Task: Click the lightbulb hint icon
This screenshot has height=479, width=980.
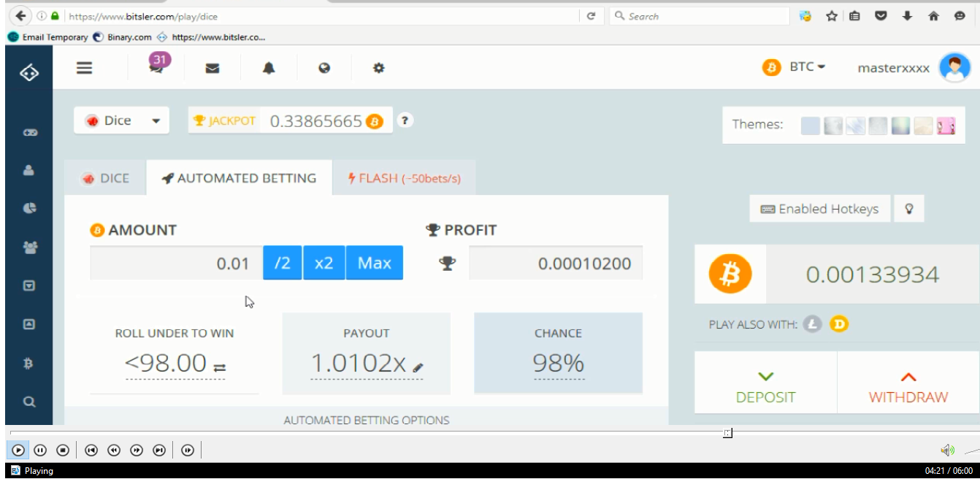Action: [x=909, y=209]
